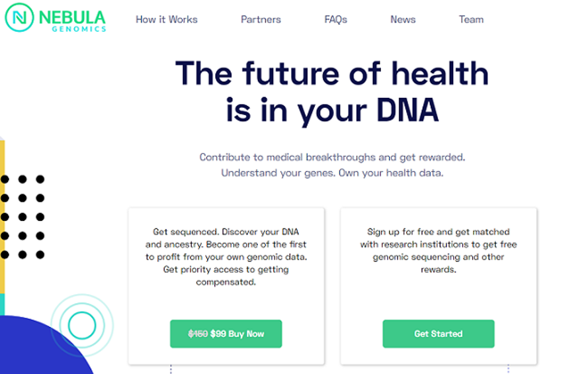
Task: Open the FAQs menu item
Action: tap(336, 19)
